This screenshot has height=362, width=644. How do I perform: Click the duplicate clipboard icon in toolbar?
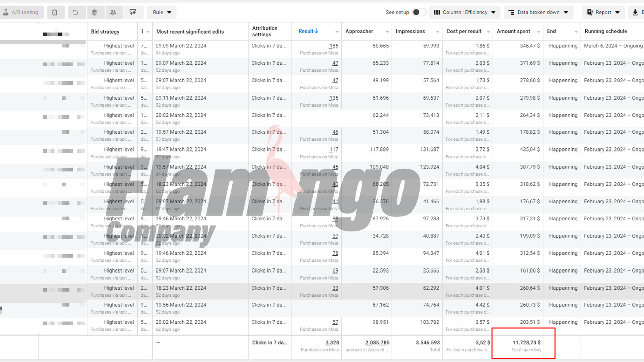[55, 12]
